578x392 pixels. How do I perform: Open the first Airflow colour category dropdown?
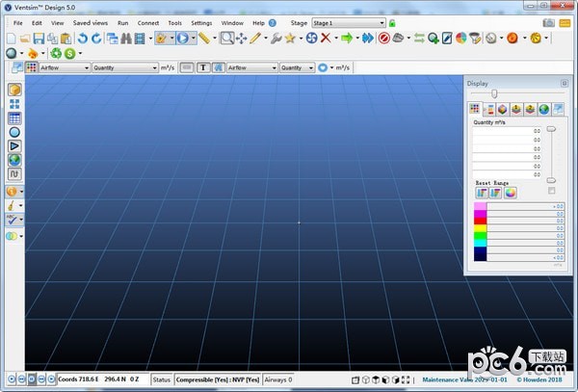pyautogui.click(x=65, y=67)
